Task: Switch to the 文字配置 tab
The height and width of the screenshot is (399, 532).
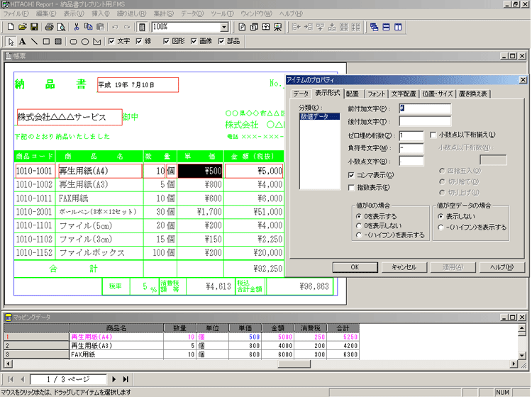Action: [404, 94]
